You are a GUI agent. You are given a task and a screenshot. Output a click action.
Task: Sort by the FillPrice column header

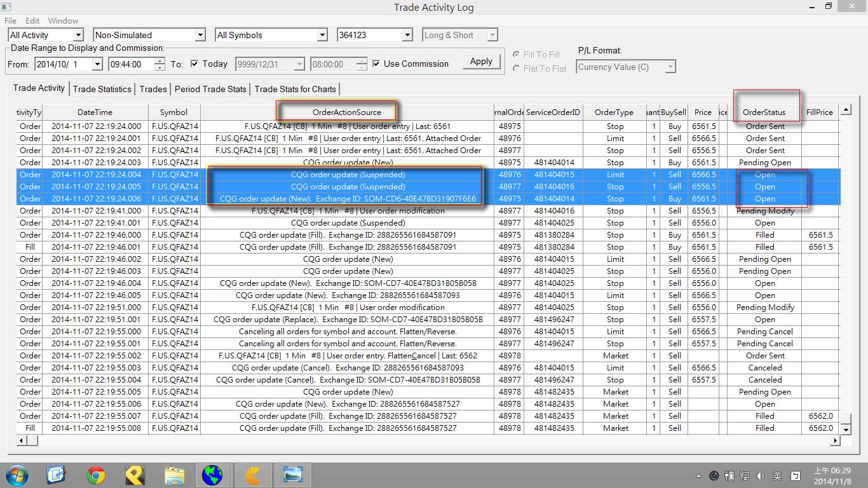point(820,112)
